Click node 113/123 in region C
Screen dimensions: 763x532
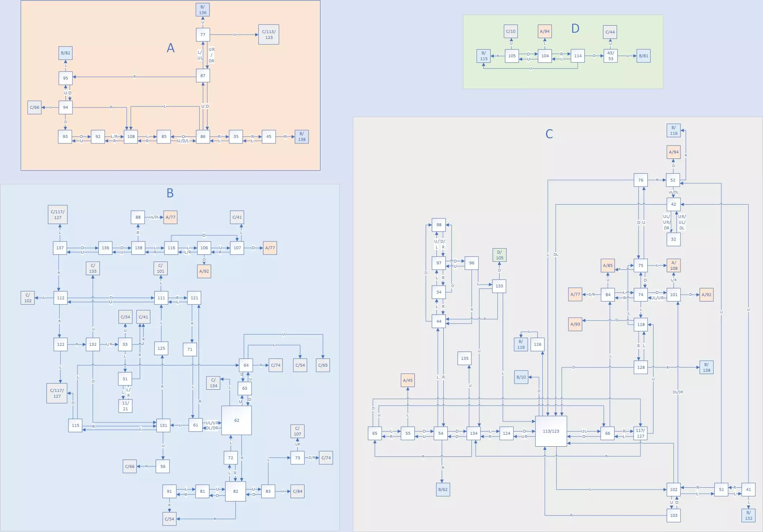(x=551, y=431)
